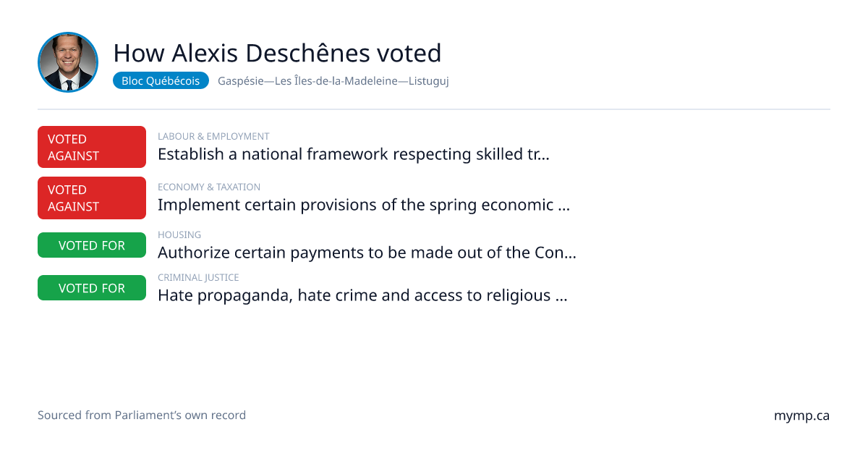The image size is (868, 456).
Task: Select the Labour & Employment category label
Action: 213,136
